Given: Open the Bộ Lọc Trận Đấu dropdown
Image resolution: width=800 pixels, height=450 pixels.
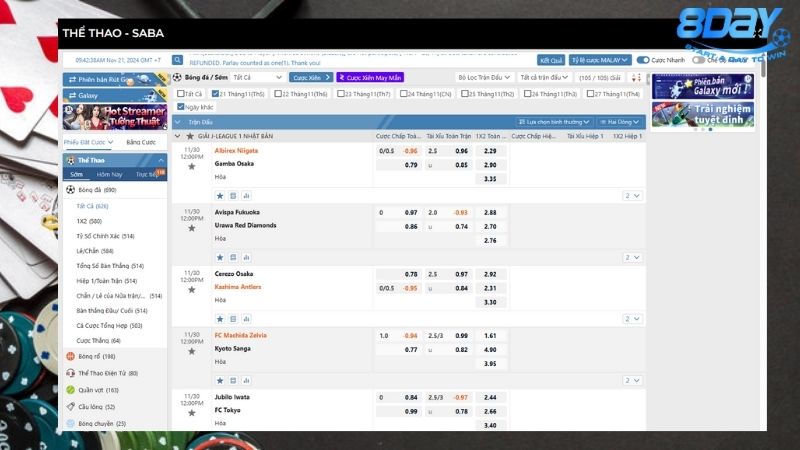Looking at the screenshot, I should 484,78.
